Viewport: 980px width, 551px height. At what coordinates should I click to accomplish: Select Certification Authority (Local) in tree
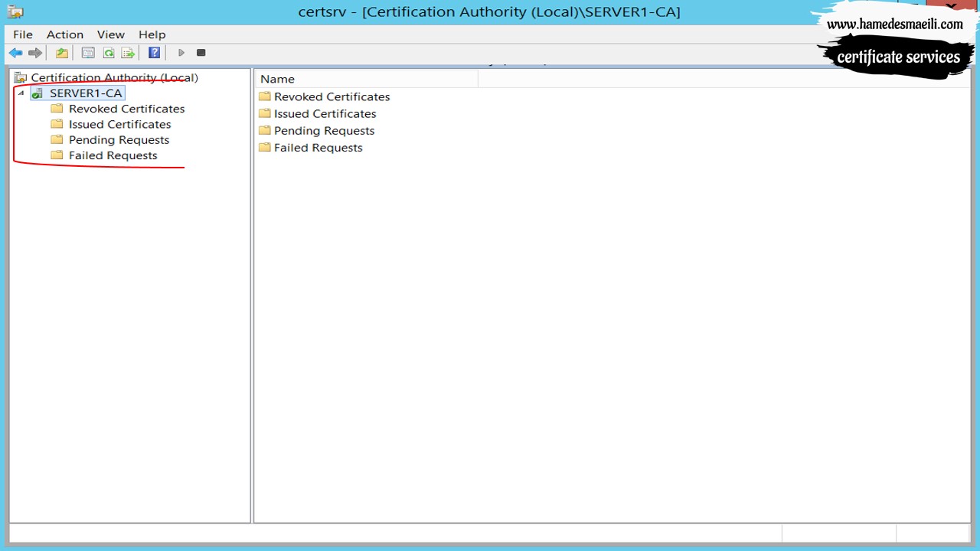coord(114,77)
